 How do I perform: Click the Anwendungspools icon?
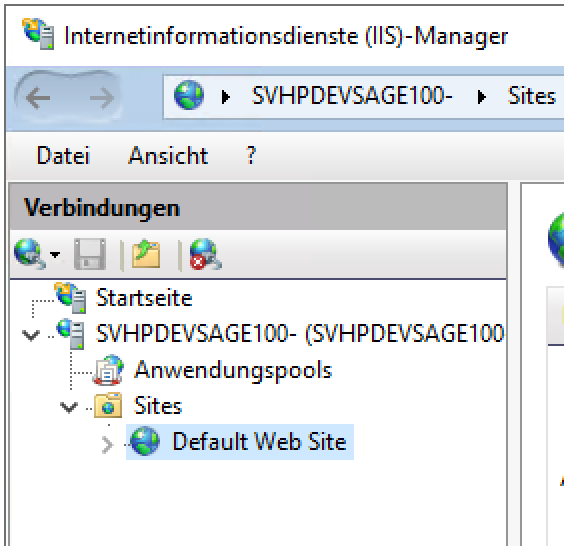[x=108, y=370]
